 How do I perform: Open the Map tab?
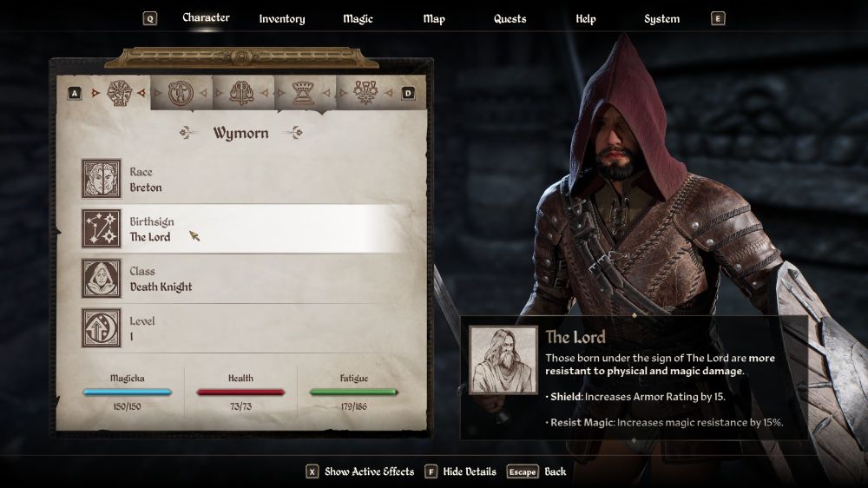[x=434, y=19]
